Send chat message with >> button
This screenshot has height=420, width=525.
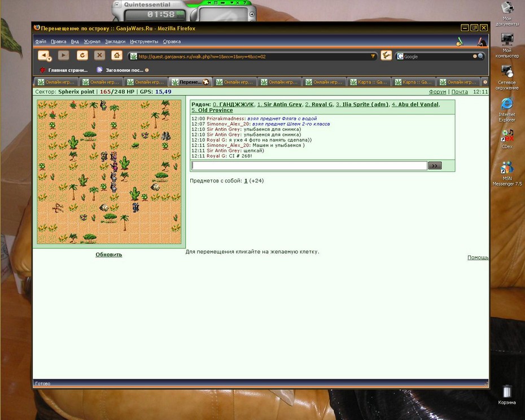pos(435,165)
